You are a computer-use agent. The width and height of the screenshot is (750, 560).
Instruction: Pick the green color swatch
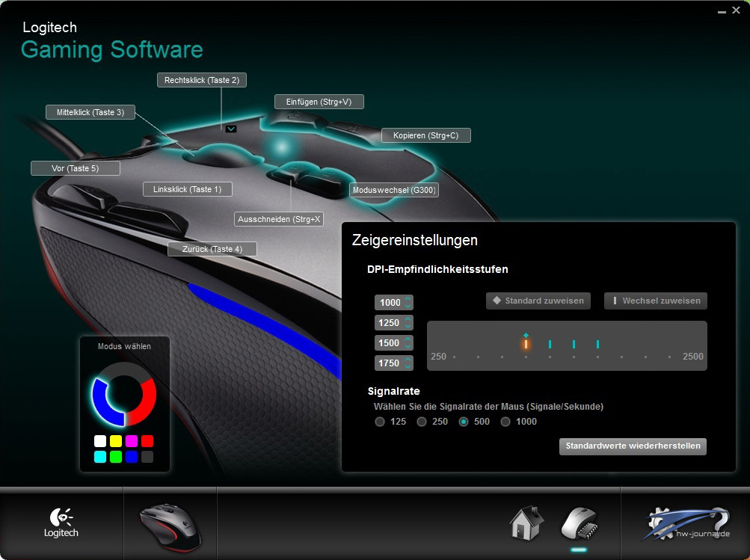click(116, 457)
